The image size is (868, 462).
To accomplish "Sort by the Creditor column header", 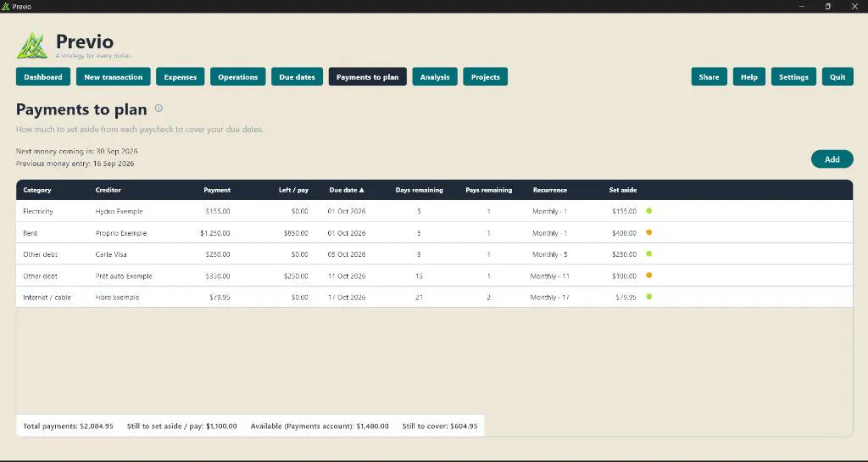I will pyautogui.click(x=108, y=190).
